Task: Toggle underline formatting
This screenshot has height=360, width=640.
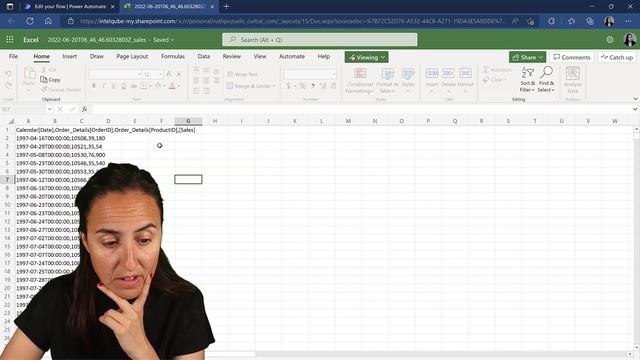Action: point(113,86)
